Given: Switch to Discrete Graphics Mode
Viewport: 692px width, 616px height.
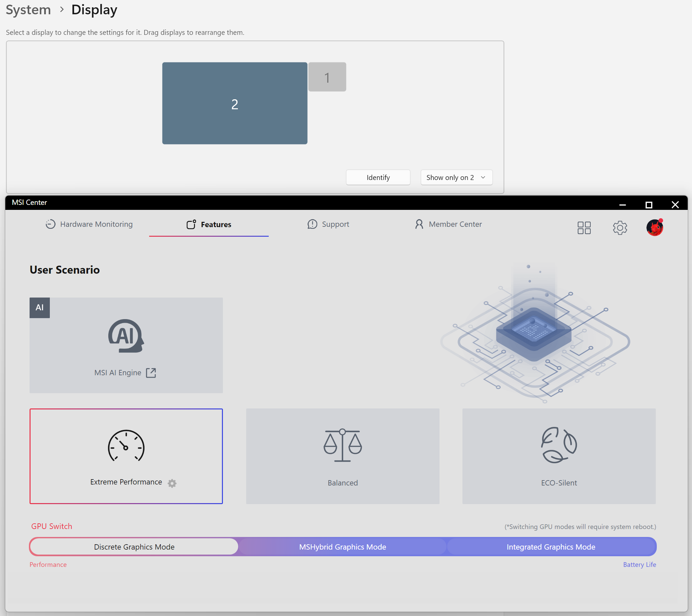Looking at the screenshot, I should click(134, 547).
